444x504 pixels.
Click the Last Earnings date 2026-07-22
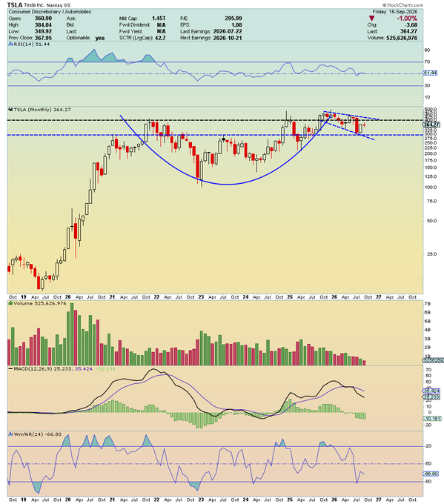click(x=228, y=31)
